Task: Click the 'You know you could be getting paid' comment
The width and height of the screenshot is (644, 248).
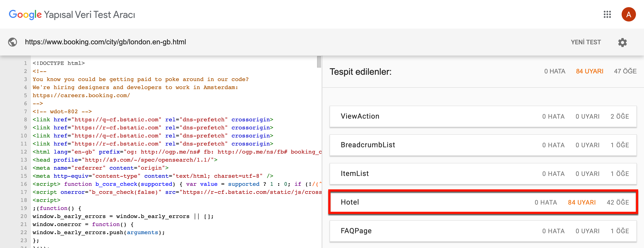Action: pos(140,79)
